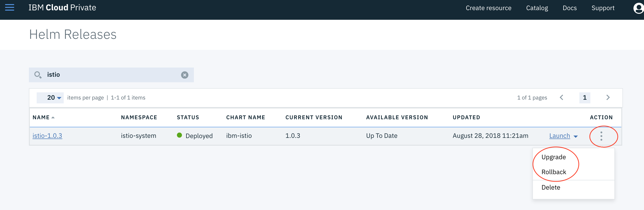Select Delete from action menu
The image size is (644, 210).
tap(550, 187)
